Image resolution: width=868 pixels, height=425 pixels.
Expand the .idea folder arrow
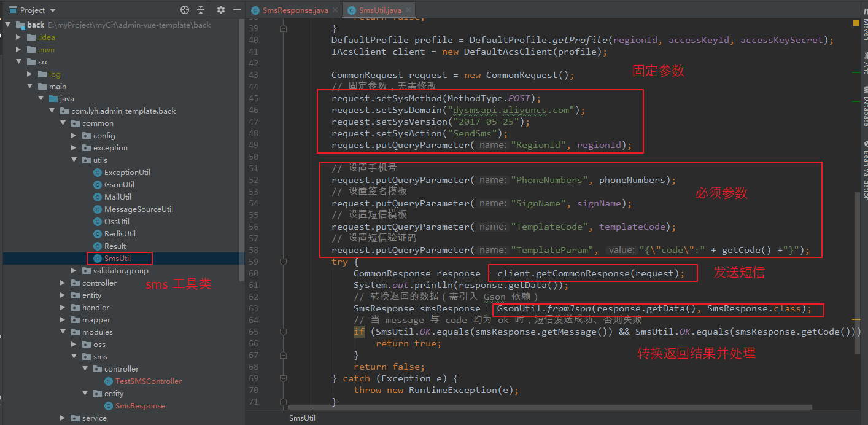(x=18, y=37)
